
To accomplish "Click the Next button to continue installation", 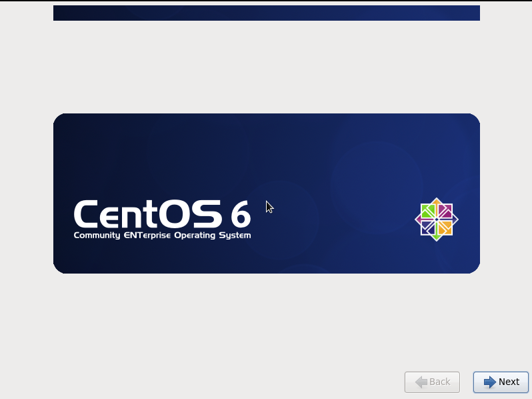I will (x=501, y=382).
